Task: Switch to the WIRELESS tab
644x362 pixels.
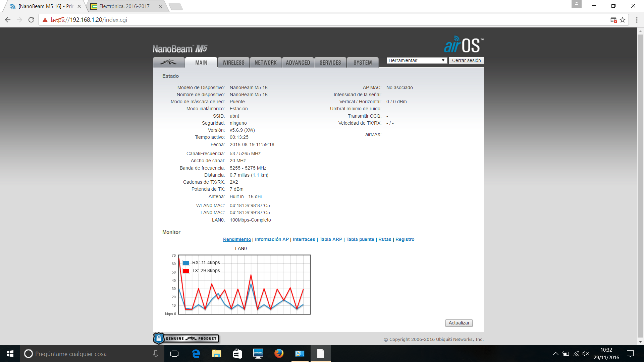Action: [x=233, y=63]
